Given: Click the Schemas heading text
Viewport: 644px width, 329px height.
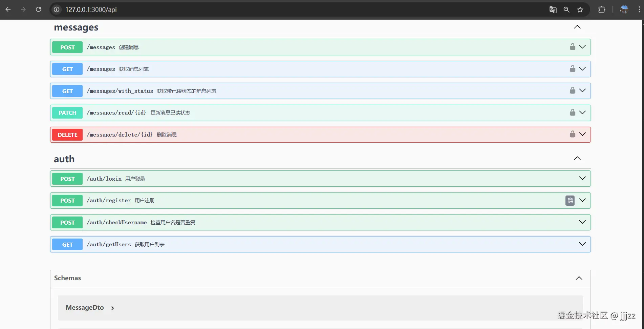Looking at the screenshot, I should coord(68,278).
